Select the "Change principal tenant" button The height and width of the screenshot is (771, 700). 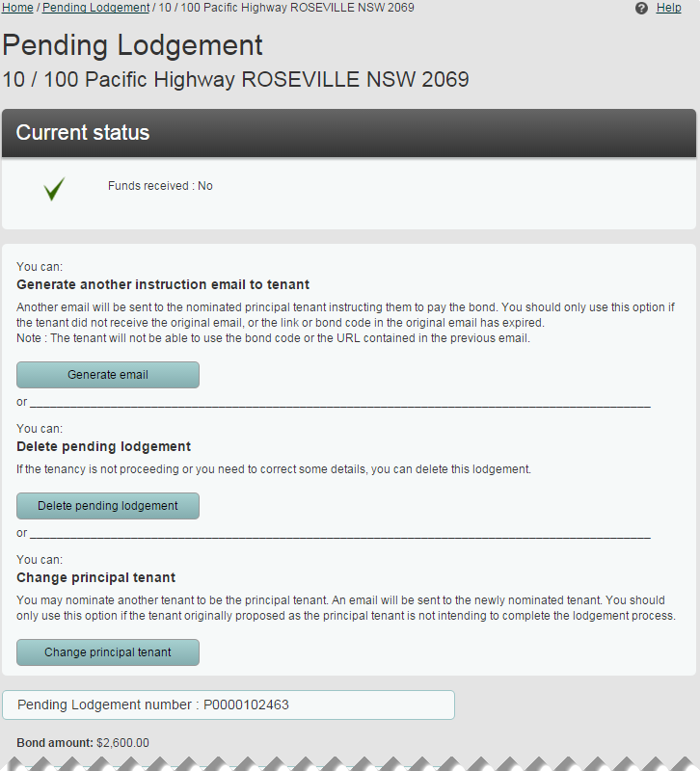tap(107, 652)
